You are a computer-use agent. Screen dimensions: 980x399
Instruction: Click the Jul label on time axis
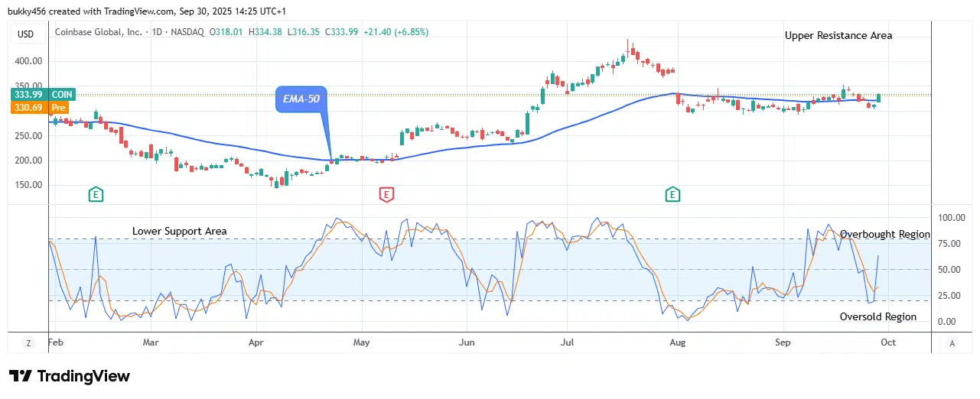tap(567, 343)
